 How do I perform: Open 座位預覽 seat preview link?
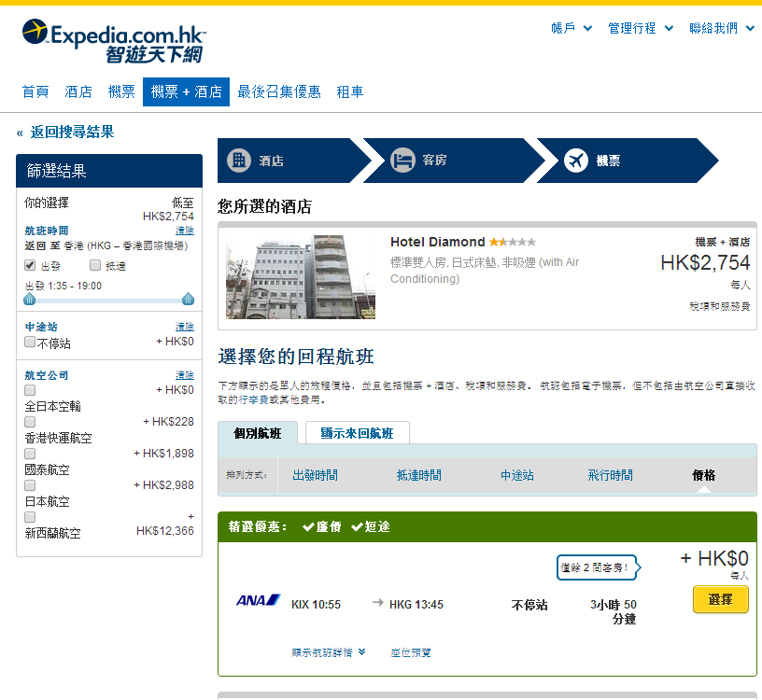411,652
